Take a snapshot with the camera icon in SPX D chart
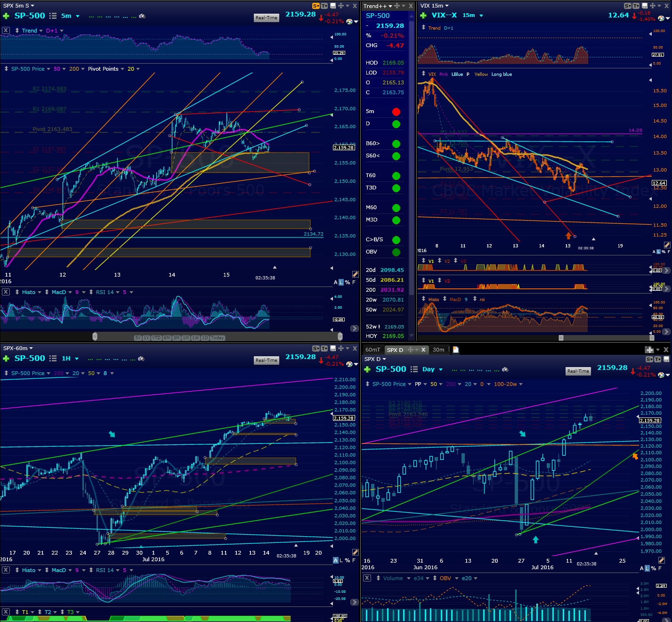The image size is (672, 622). (x=505, y=369)
